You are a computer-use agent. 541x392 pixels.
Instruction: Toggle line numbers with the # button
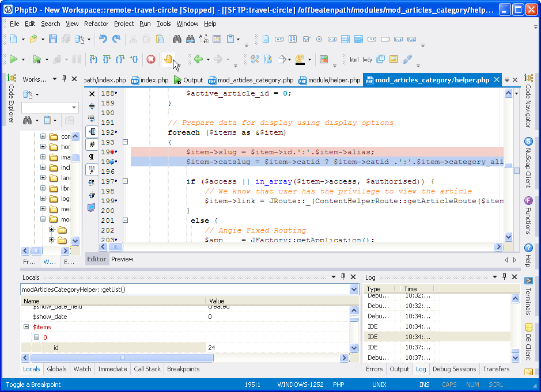pos(92,144)
